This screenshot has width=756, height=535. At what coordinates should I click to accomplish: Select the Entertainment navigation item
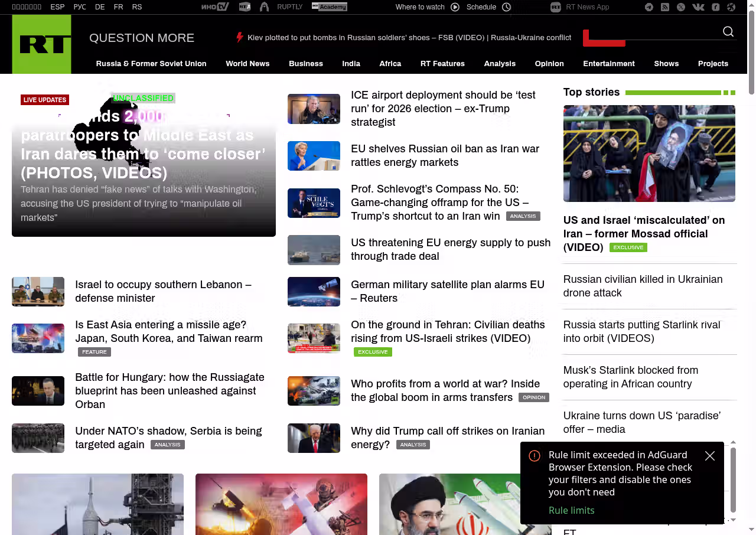608,64
